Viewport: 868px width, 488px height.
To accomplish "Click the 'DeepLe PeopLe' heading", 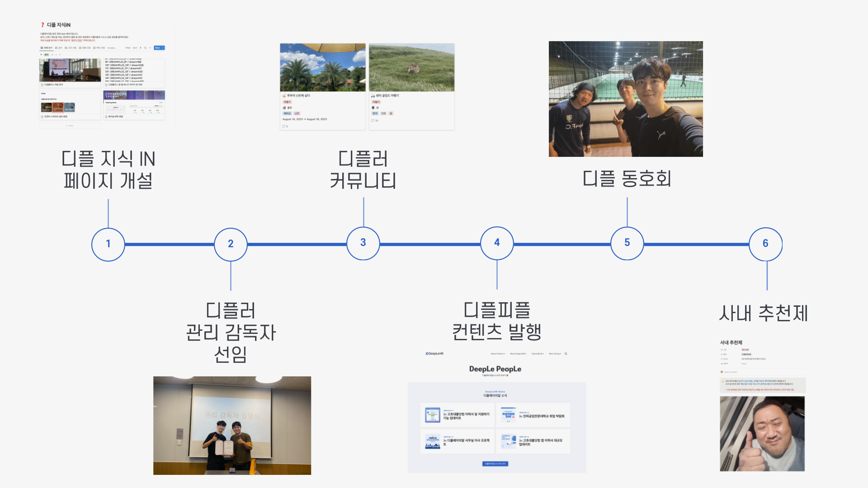I will (x=495, y=369).
